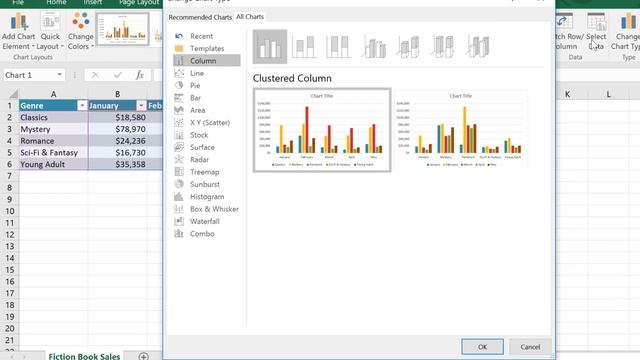This screenshot has width=640, height=360.
Task: Choose Treemap chart category
Action: (x=207, y=172)
